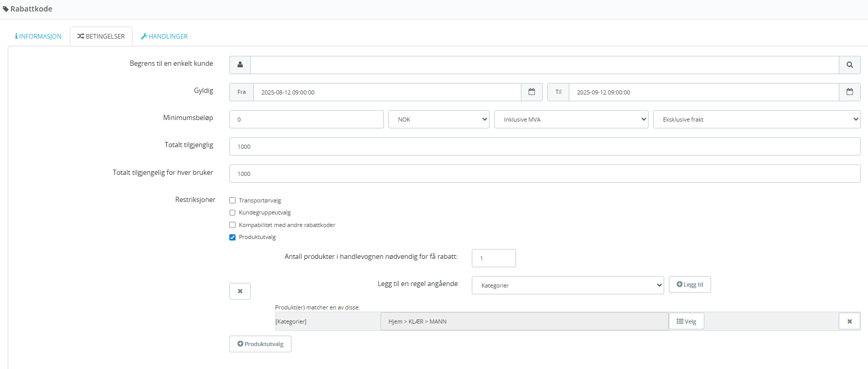Expand the Inklusive MVA dropdown
Image resolution: width=868 pixels, height=369 pixels.
click(x=571, y=120)
